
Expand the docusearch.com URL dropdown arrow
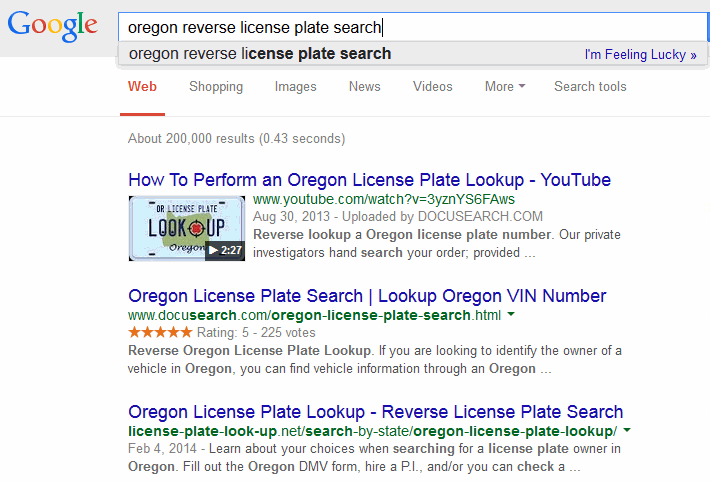pyautogui.click(x=511, y=314)
